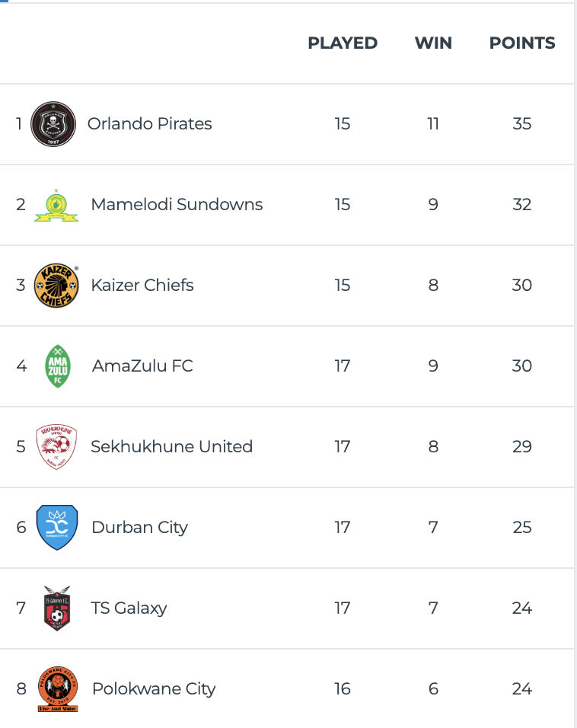Screen dimensions: 577x728
Task: Sort table by POINTS column header
Action: point(522,43)
